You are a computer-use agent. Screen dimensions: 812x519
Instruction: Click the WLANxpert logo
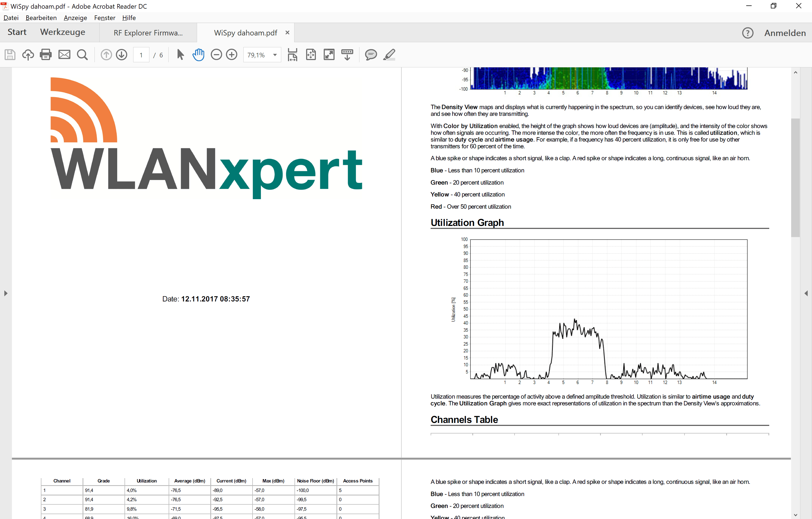tap(206, 138)
